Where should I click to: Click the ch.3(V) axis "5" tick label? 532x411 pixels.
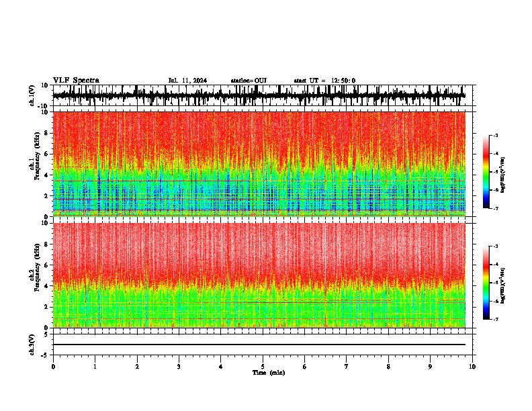(x=47, y=334)
